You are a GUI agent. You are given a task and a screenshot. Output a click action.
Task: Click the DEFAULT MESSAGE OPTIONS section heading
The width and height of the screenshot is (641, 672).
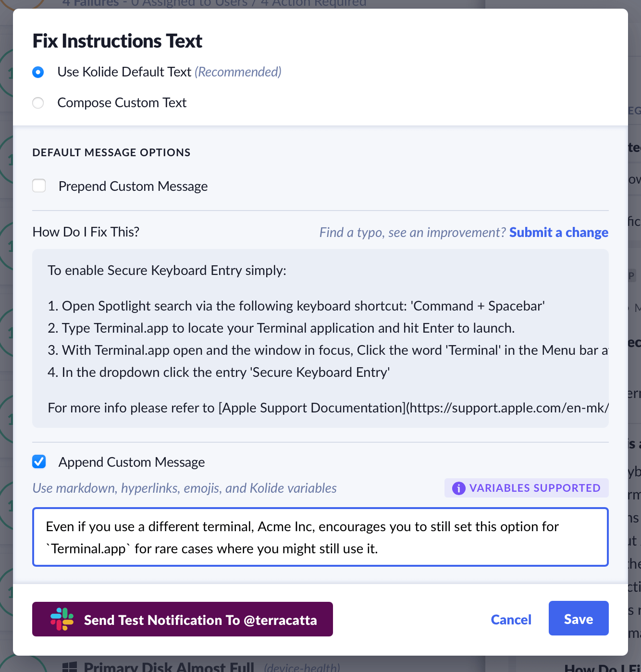(x=111, y=153)
